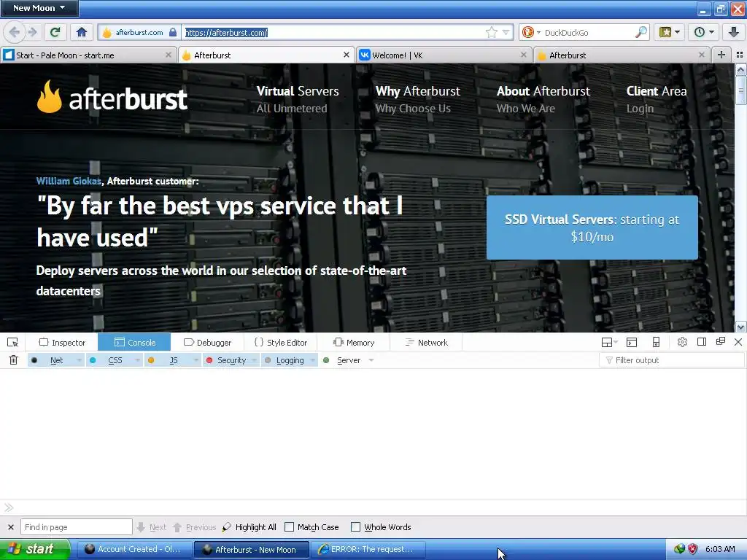Choose a search engine from the DuckDuckGo dropdown
The image size is (747, 560).
click(531, 32)
